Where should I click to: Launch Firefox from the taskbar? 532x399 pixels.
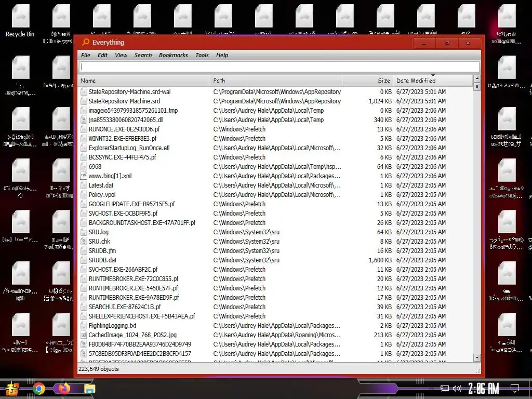64,388
